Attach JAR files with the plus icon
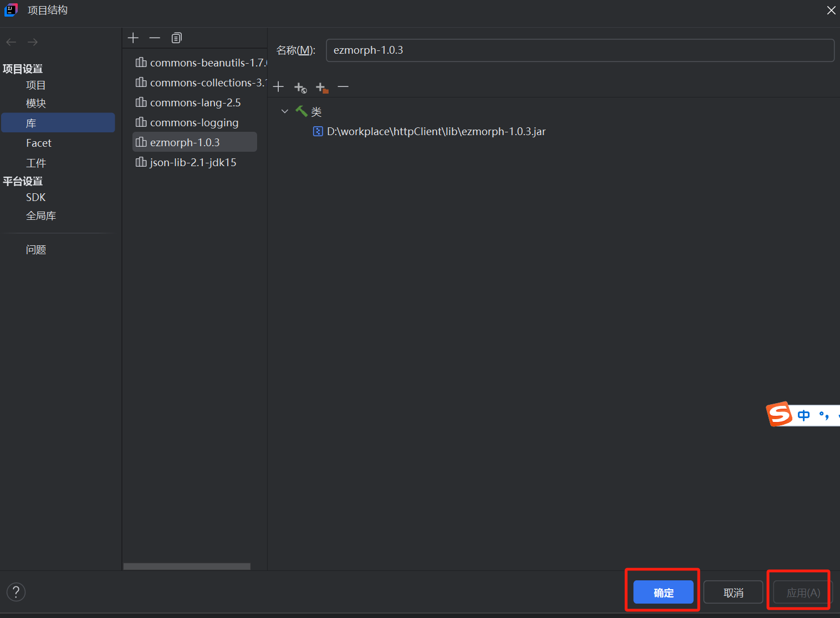Screen dimensions: 840x618 [x=278, y=87]
